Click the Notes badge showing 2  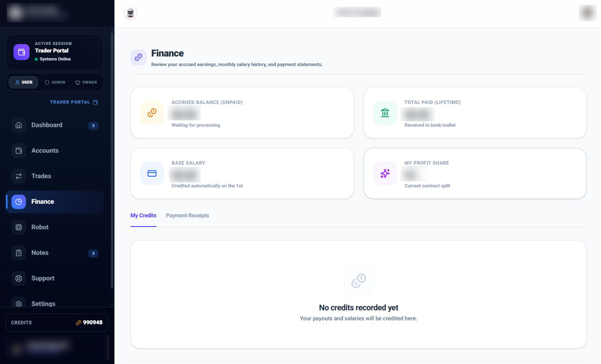(93, 253)
